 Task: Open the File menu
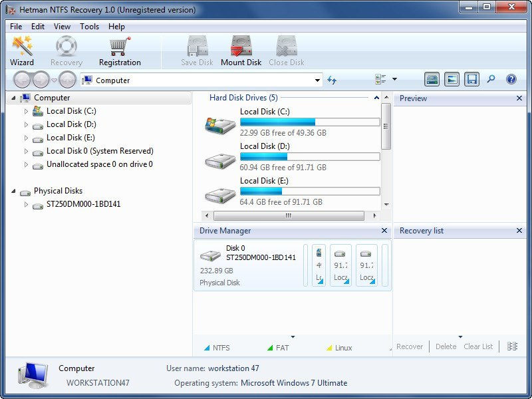point(16,27)
